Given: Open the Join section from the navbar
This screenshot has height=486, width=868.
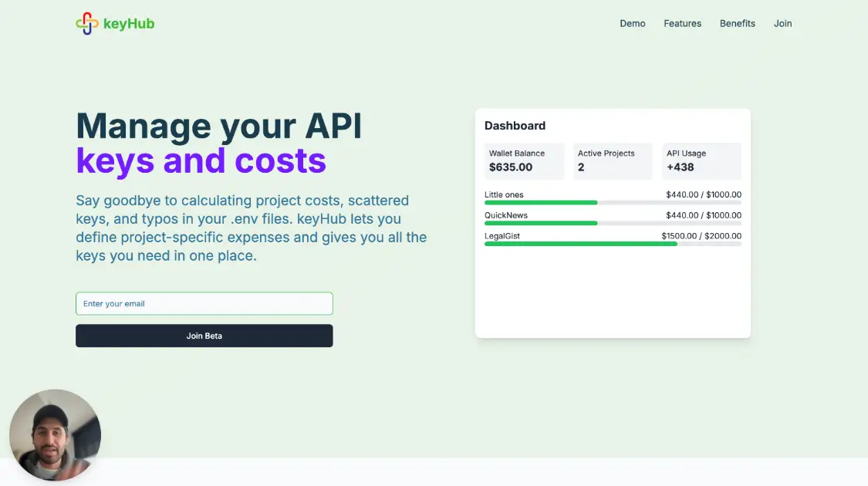Looking at the screenshot, I should (x=782, y=23).
